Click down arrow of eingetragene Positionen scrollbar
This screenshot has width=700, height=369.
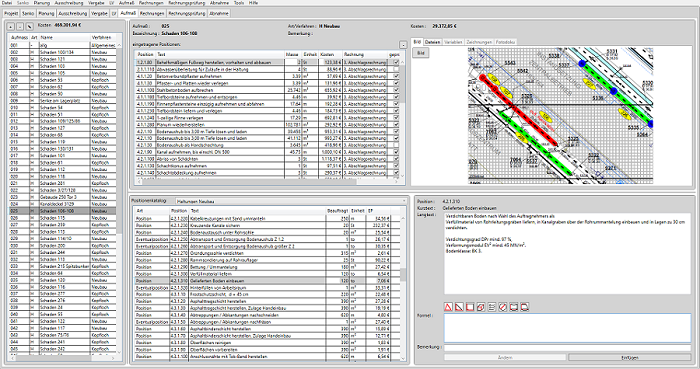tap(403, 176)
